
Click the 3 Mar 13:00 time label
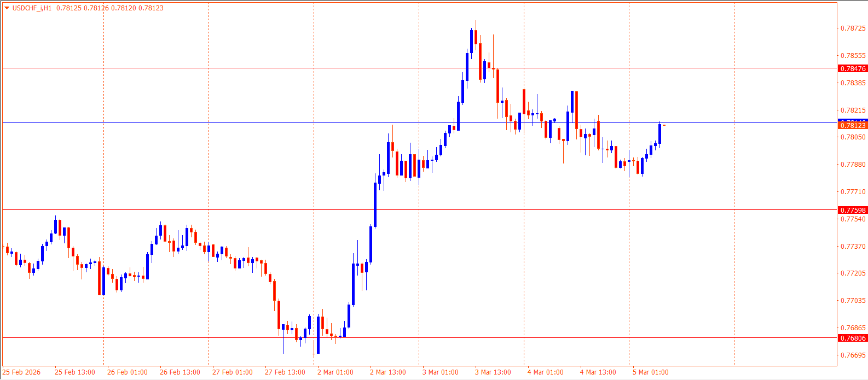click(493, 372)
